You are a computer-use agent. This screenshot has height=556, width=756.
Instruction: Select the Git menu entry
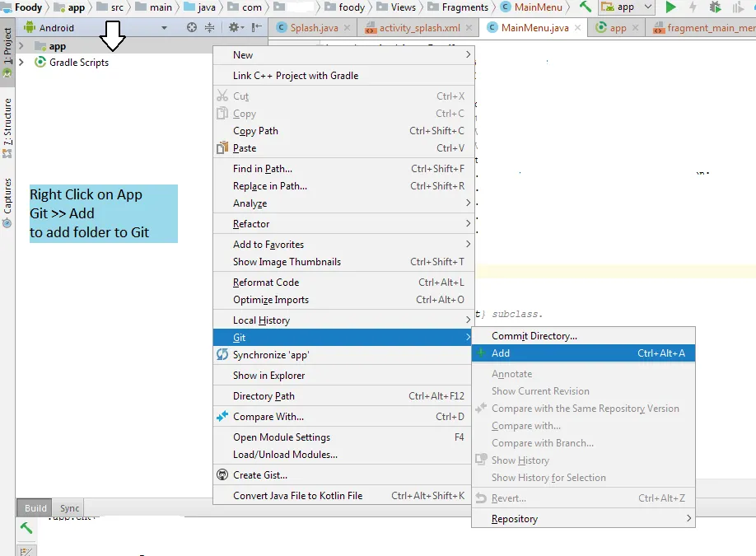pos(343,338)
